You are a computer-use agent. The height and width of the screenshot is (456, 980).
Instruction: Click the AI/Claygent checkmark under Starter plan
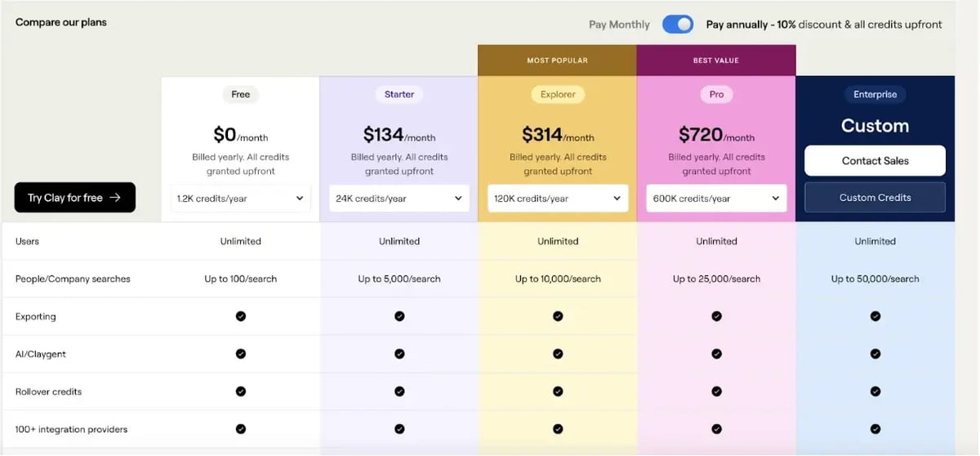tap(399, 354)
